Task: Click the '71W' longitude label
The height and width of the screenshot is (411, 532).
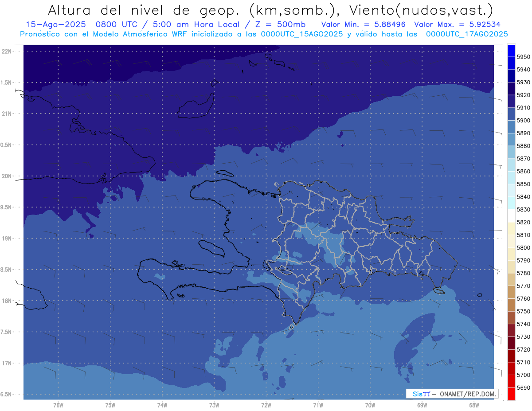Action: click(x=318, y=405)
